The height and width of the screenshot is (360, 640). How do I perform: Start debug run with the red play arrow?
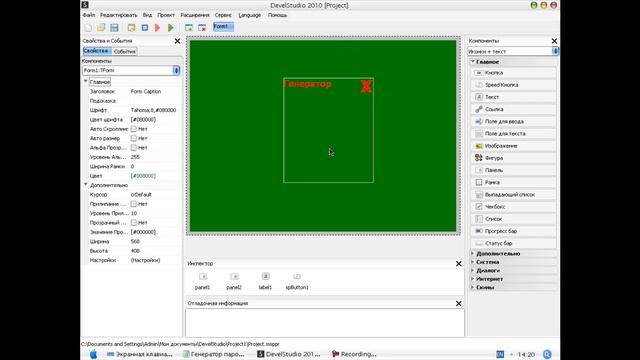click(158, 28)
